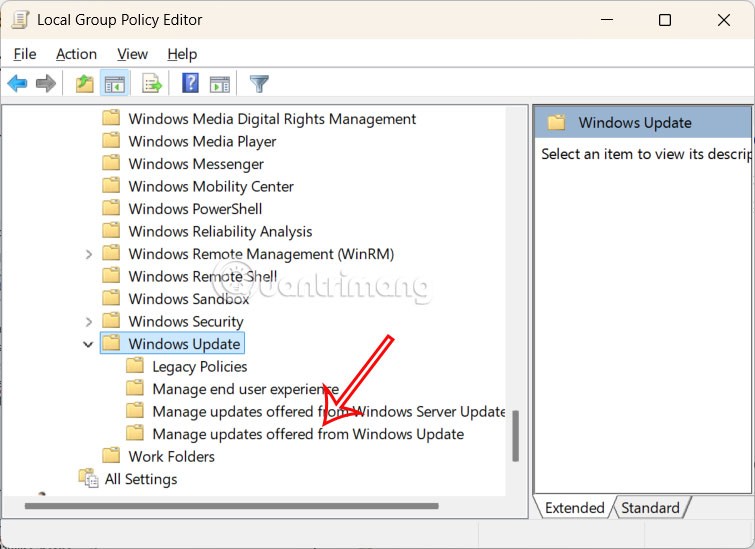Switch to the Extended tab
Viewport: 755px width, 549px height.
574,508
